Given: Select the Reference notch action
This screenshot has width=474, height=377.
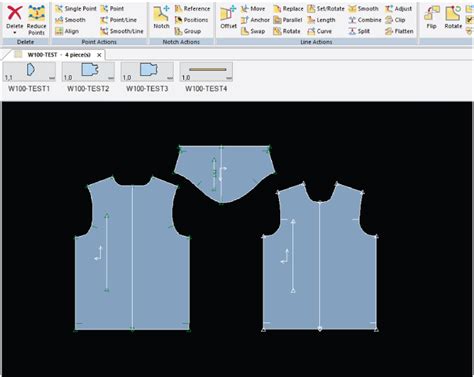Looking at the screenshot, I should (x=192, y=9).
